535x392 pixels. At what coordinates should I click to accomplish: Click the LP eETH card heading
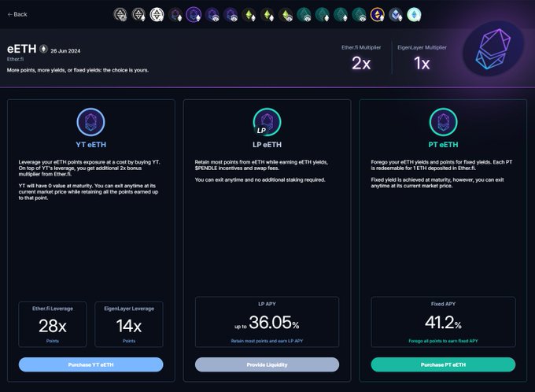click(267, 145)
